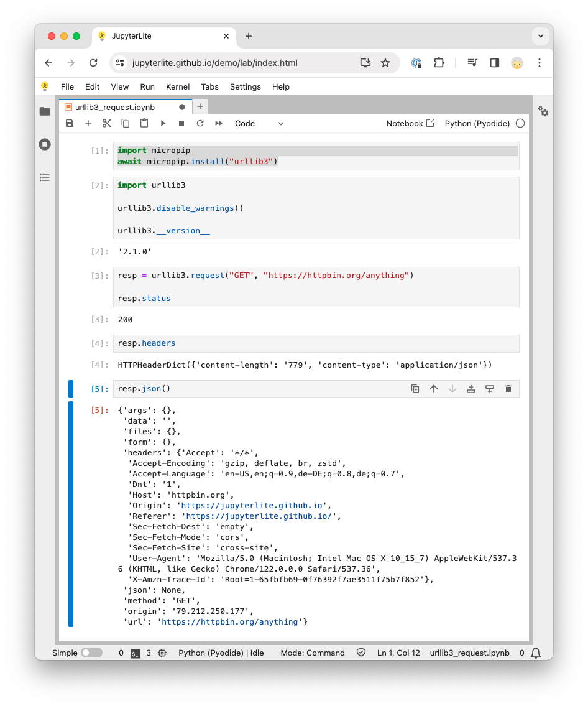Bookmark this page with the star
The height and width of the screenshot is (706, 588).
385,63
